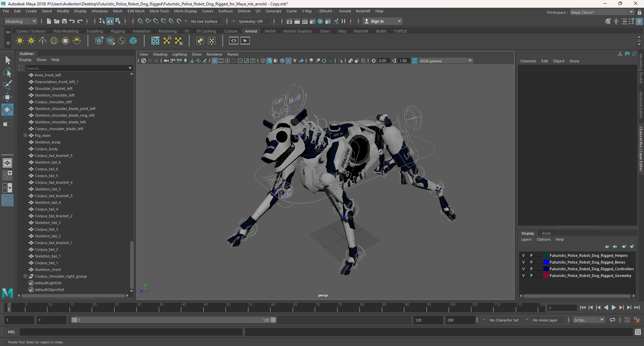Open the Workspace Maya Classic dropdown
The height and width of the screenshot is (346, 644).
click(602, 12)
